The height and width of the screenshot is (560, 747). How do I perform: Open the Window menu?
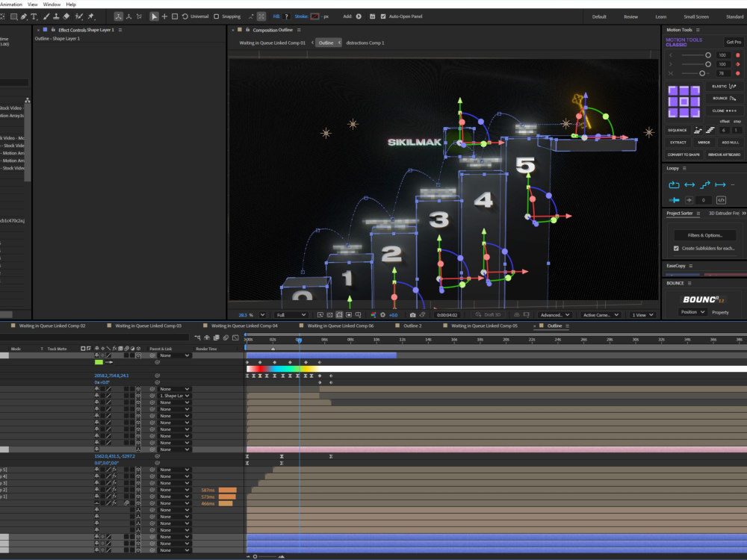(52, 4)
